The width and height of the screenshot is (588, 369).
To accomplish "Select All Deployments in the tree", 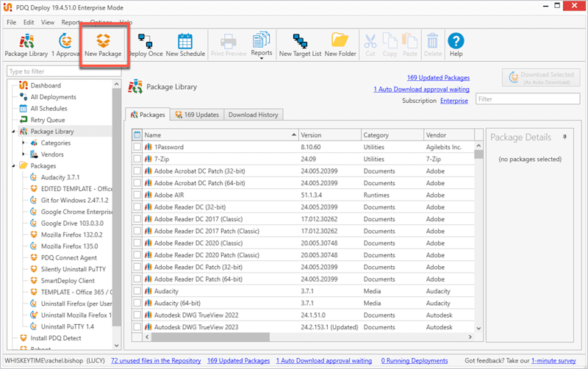I will pyautogui.click(x=53, y=97).
